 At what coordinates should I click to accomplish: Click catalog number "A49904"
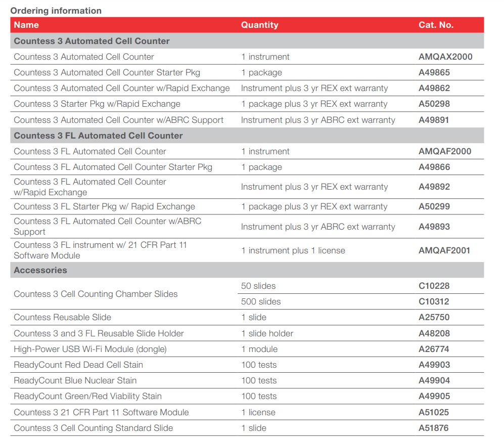point(434,381)
